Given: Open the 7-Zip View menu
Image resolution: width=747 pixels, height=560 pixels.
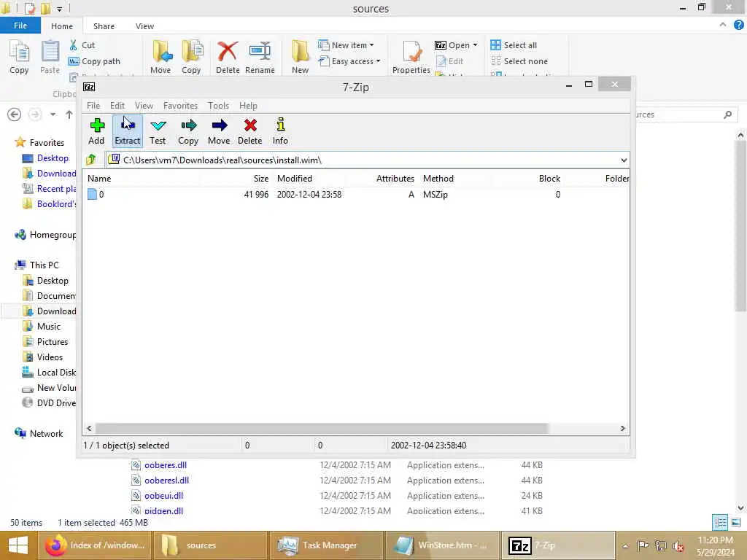Looking at the screenshot, I should click(x=144, y=106).
